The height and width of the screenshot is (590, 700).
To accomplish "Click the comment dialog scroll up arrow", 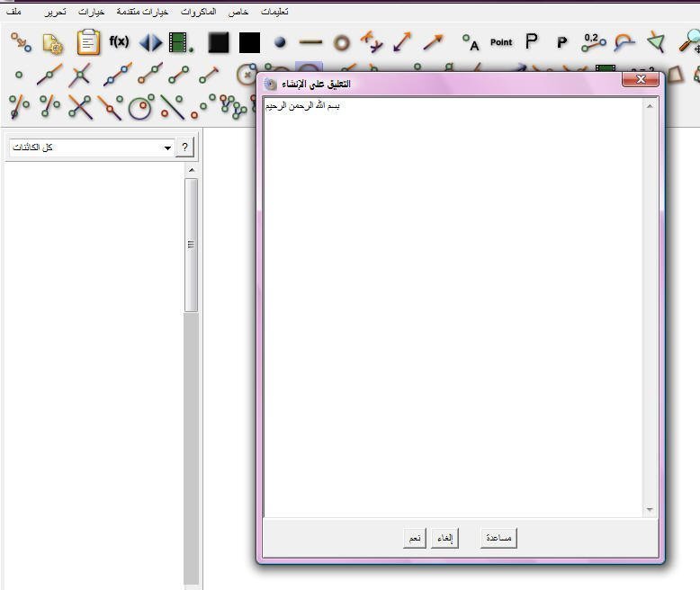I will (x=650, y=106).
